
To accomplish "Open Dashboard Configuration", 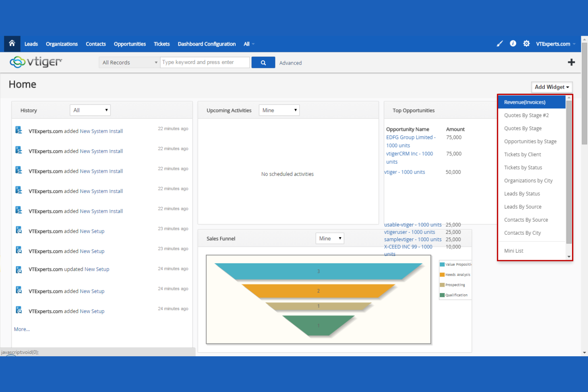I will (207, 44).
